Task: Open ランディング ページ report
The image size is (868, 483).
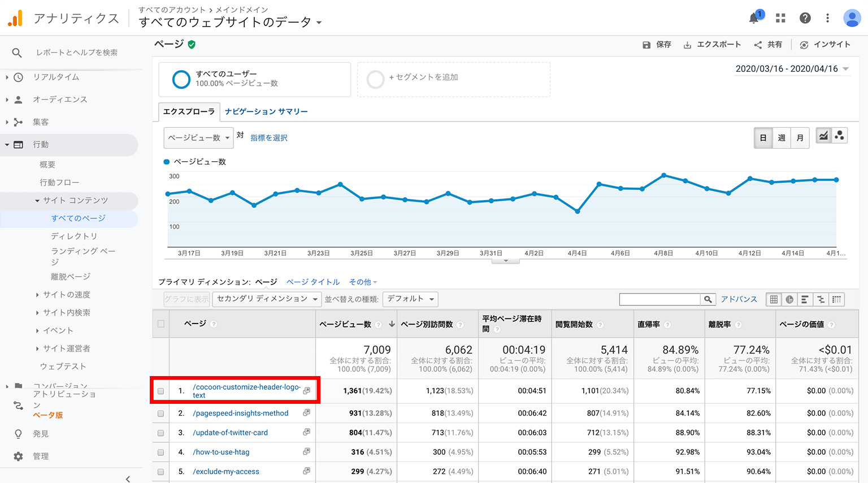Action: click(83, 256)
